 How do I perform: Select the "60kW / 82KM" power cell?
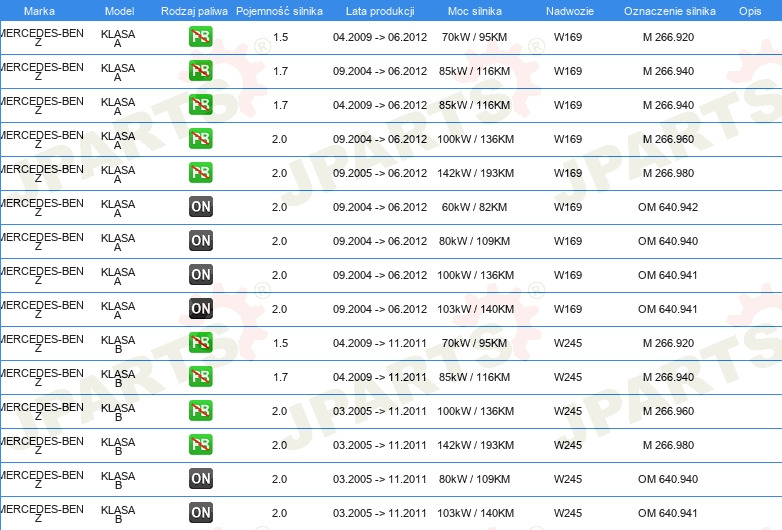pyautogui.click(x=474, y=207)
